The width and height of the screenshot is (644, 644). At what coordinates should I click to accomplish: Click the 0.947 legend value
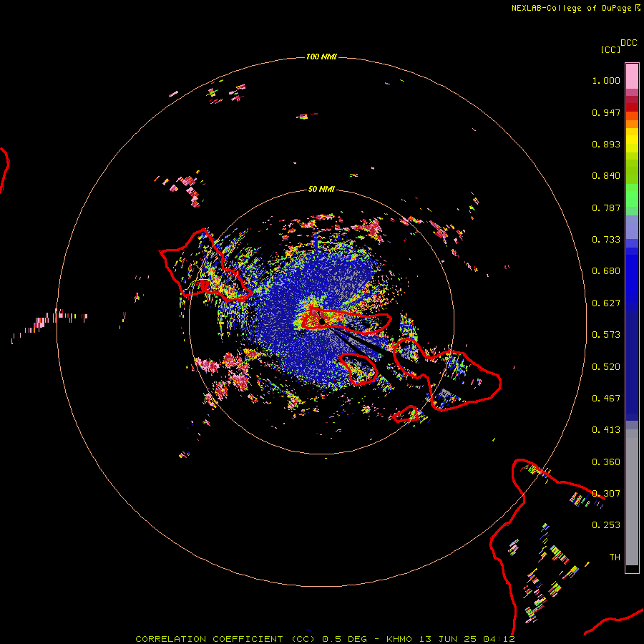[606, 112]
